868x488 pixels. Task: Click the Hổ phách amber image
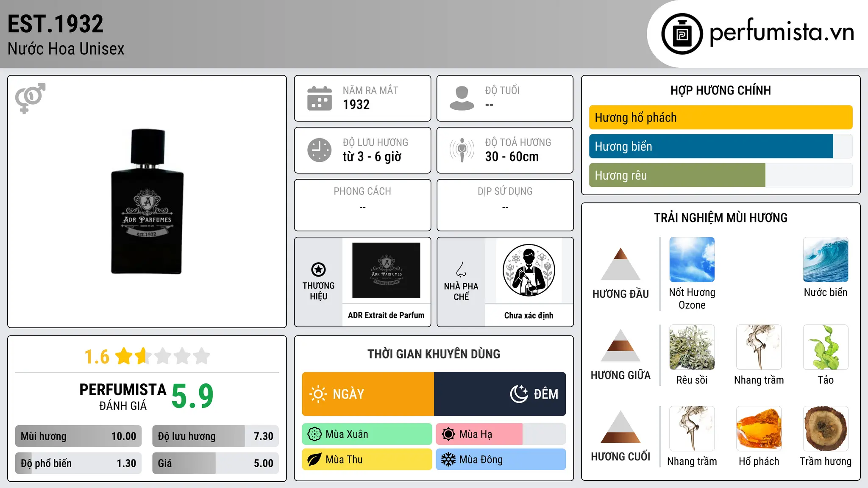pos(759,429)
